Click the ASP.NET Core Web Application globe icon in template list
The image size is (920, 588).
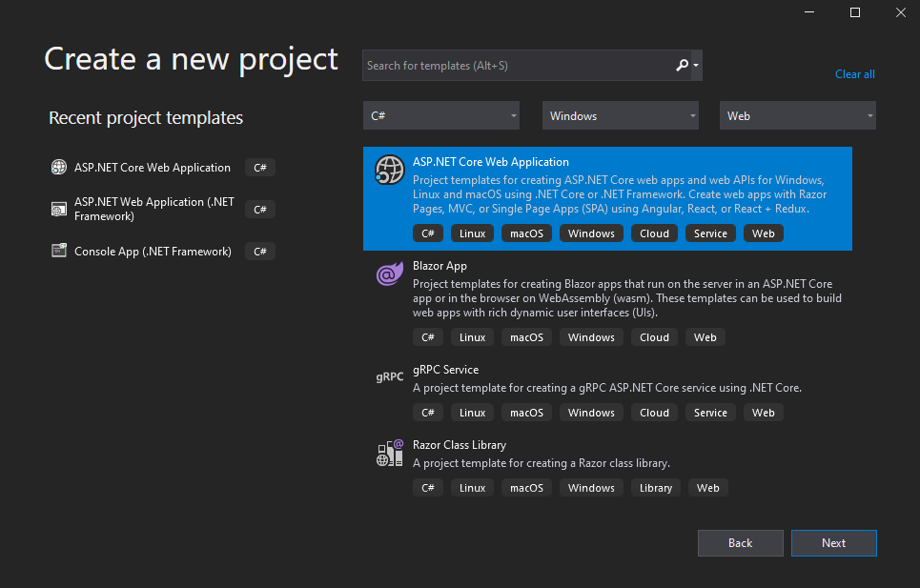[x=390, y=170]
